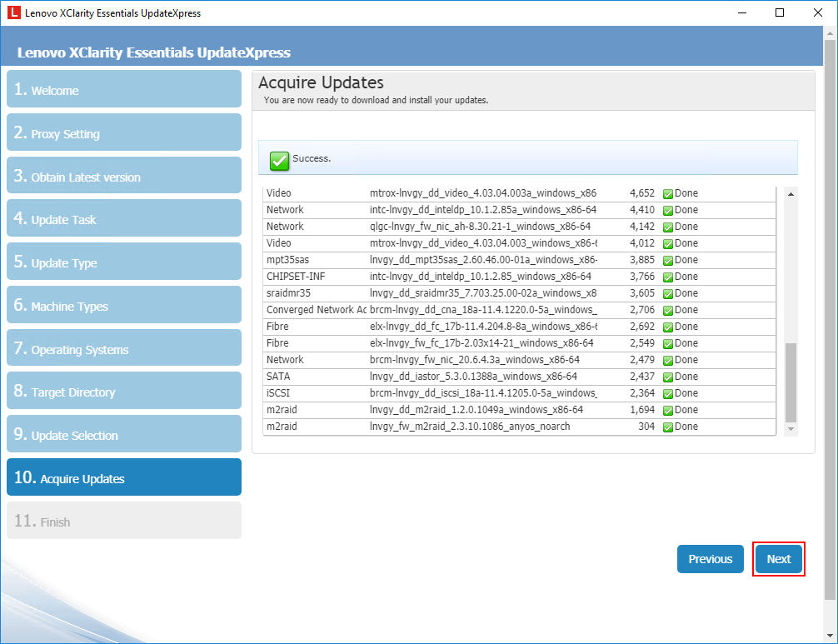Select step 4 Update Task
Image resolution: width=838 pixels, height=644 pixels.
click(124, 218)
